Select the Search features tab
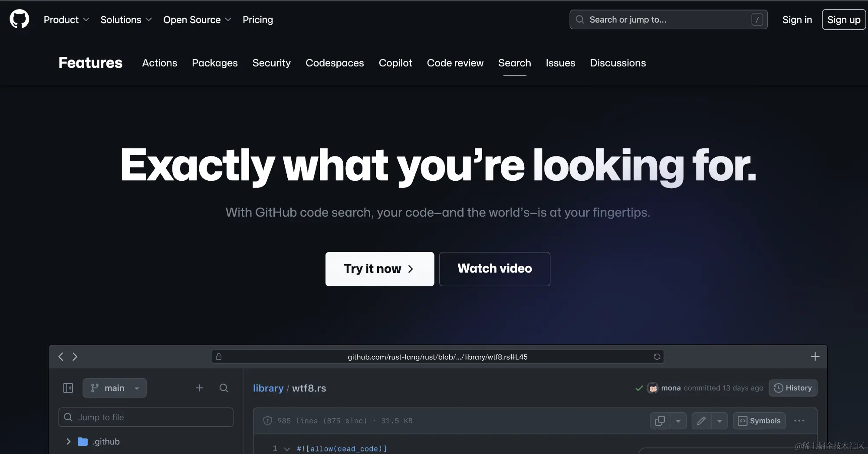 pyautogui.click(x=515, y=63)
